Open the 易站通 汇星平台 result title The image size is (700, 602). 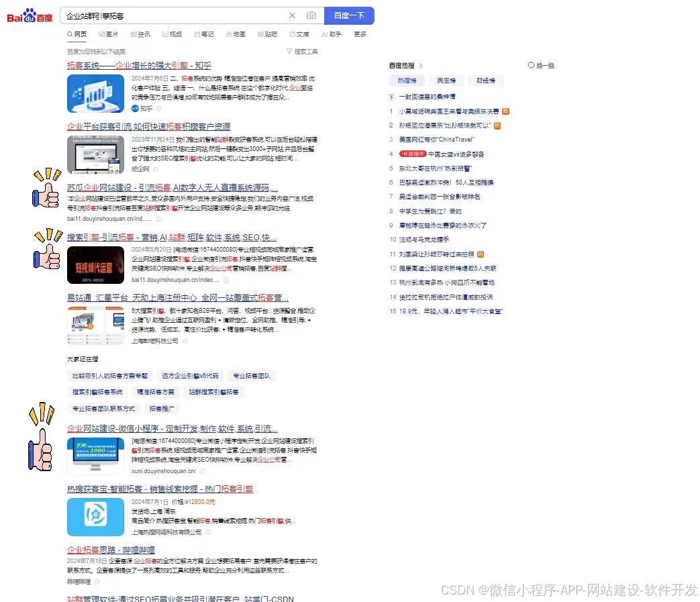click(178, 298)
